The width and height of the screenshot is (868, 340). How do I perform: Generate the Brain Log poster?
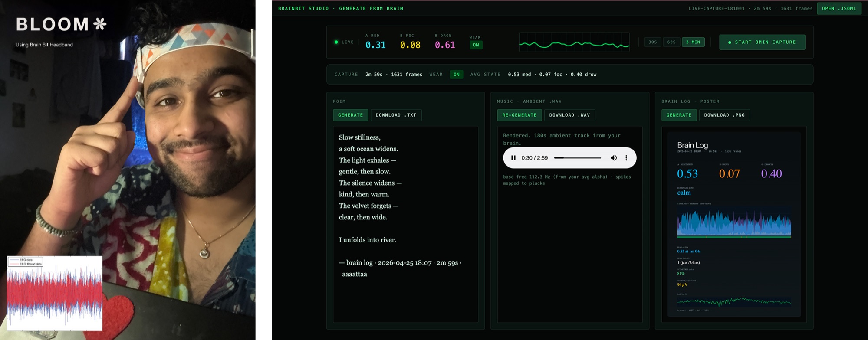(679, 115)
